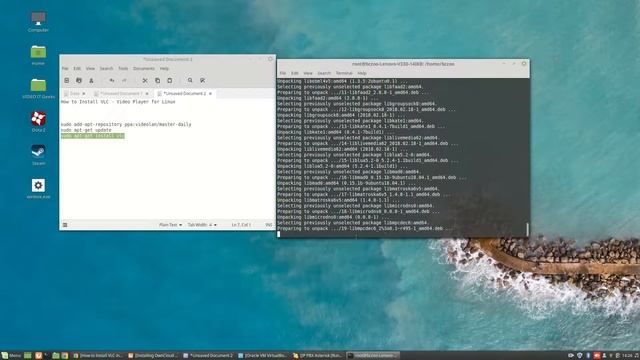Open the File menu in terminal window
The width and height of the screenshot is (640, 360).
click(x=282, y=73)
